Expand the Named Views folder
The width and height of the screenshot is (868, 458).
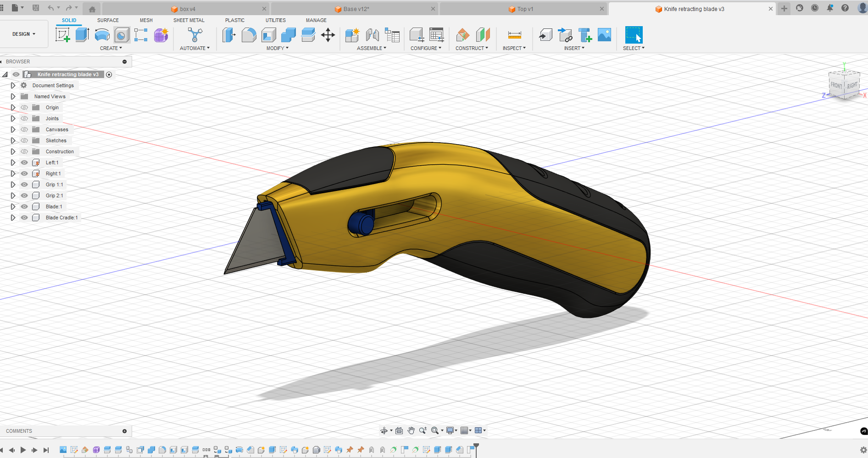click(13, 96)
